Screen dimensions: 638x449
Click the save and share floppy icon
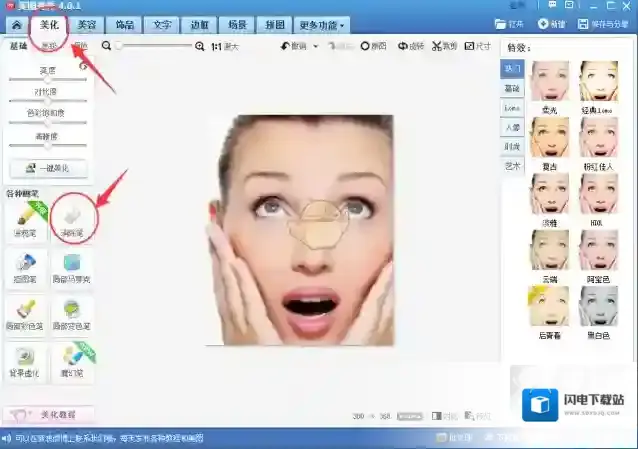583,24
